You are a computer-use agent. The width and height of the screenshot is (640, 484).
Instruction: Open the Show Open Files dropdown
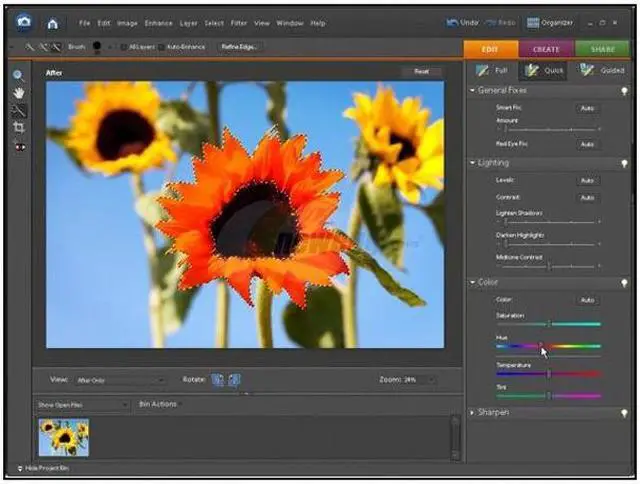click(82, 405)
